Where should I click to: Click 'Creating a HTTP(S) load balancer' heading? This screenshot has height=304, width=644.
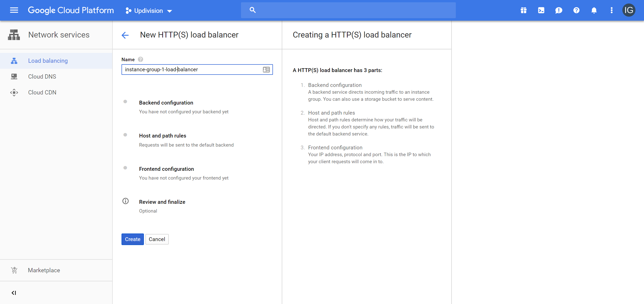tap(352, 35)
